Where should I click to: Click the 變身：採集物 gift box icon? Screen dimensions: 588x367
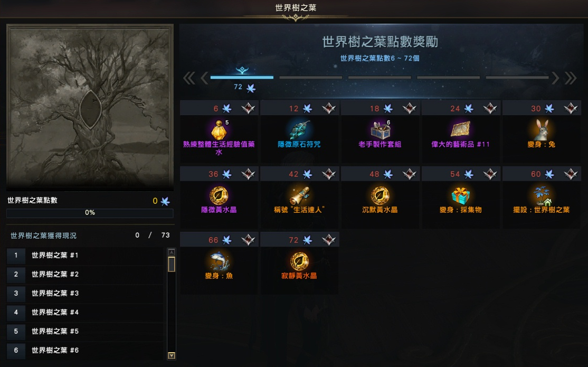click(460, 195)
